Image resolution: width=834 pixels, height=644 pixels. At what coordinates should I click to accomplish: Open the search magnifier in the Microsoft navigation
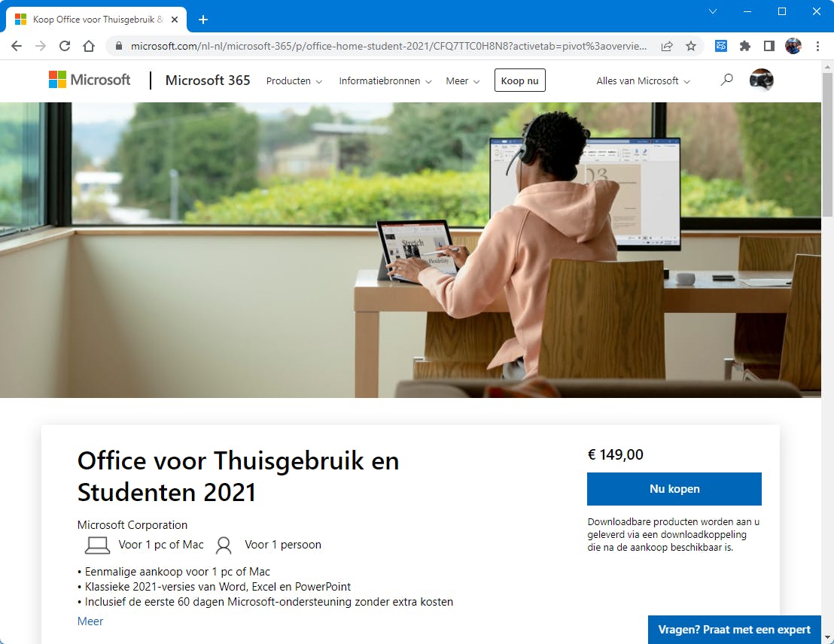coord(726,78)
